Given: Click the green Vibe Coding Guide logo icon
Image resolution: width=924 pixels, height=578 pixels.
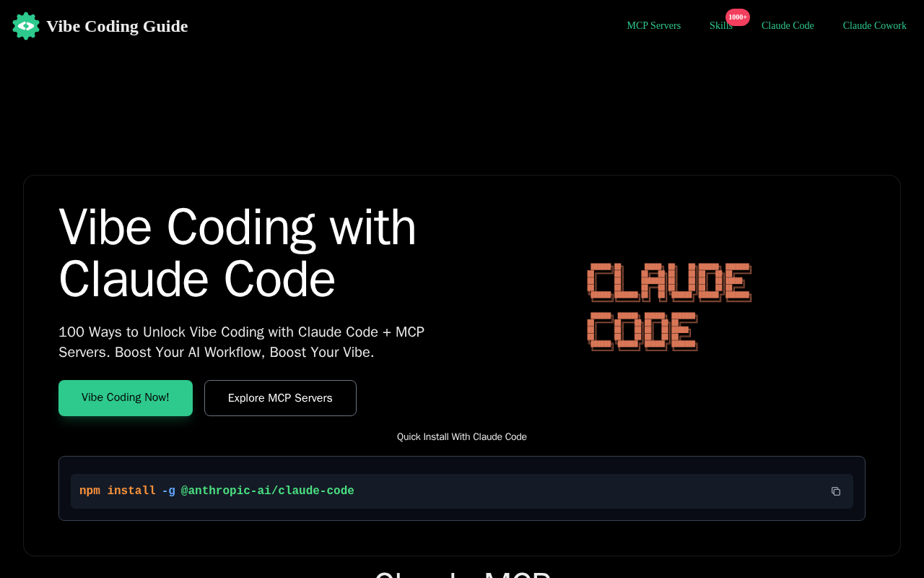Looking at the screenshot, I should coord(26,26).
